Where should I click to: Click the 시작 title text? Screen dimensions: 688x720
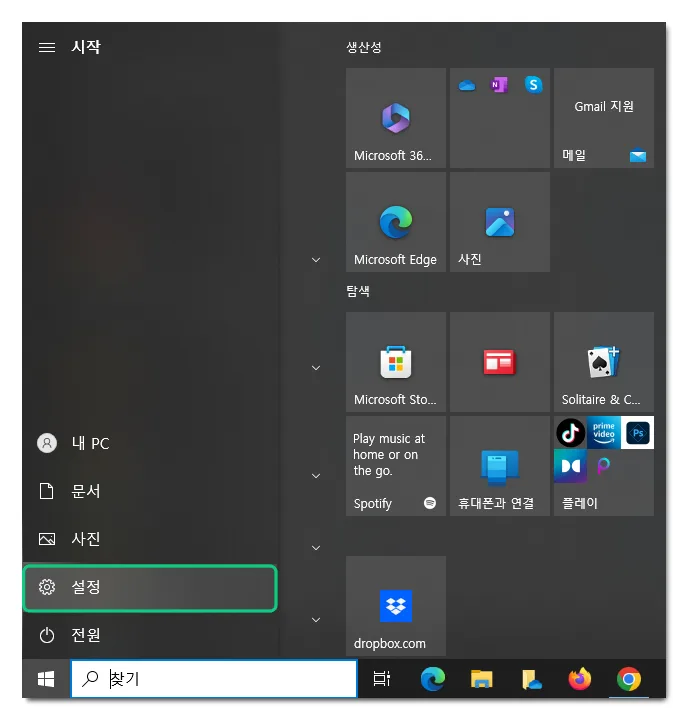click(x=86, y=47)
